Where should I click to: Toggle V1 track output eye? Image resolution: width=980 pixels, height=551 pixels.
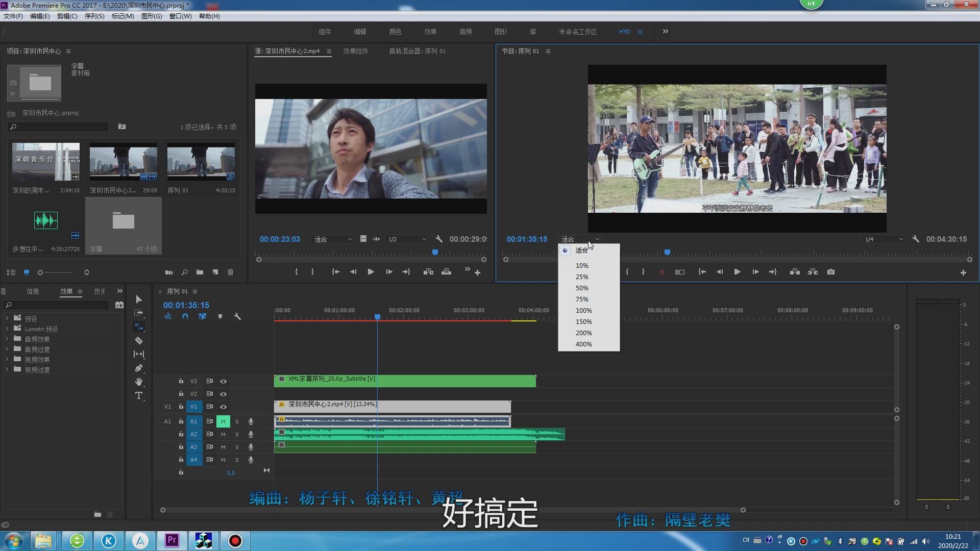(x=223, y=407)
